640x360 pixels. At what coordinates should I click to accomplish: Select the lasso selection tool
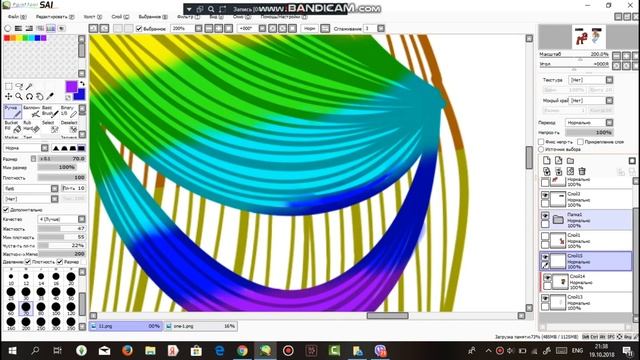(x=19, y=87)
